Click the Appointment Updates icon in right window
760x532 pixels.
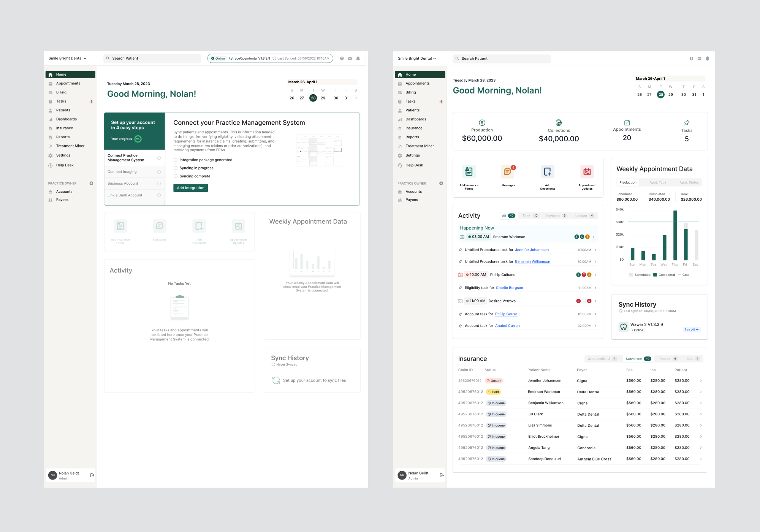(587, 172)
